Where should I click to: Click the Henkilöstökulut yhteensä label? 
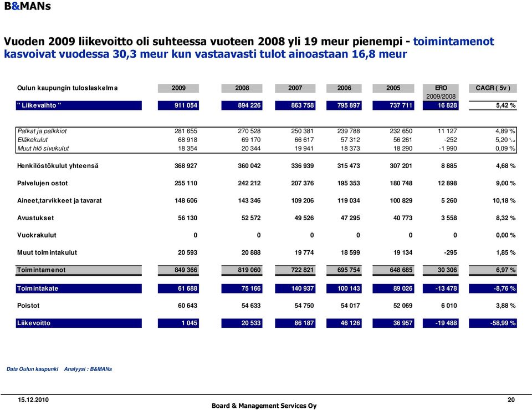tap(58, 166)
